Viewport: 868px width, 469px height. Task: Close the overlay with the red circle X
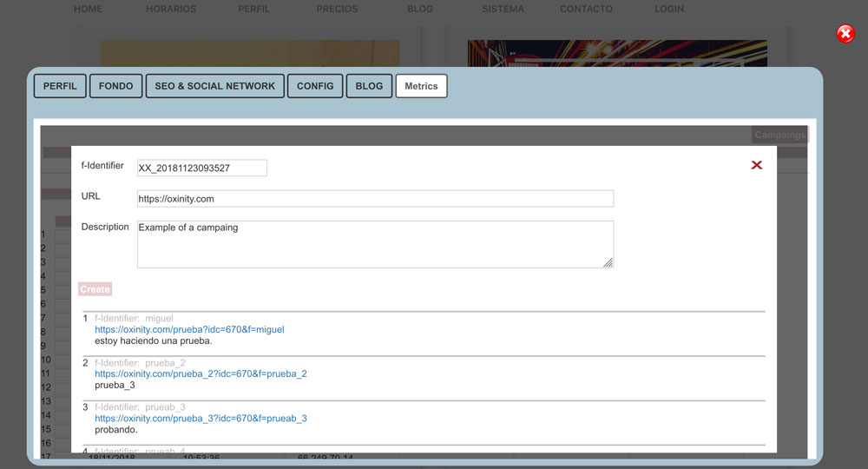coord(845,34)
